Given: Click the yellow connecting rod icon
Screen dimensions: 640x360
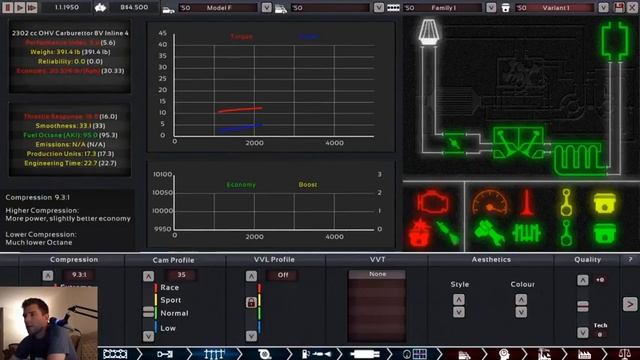Looking at the screenshot, I should pyautogui.click(x=566, y=202).
